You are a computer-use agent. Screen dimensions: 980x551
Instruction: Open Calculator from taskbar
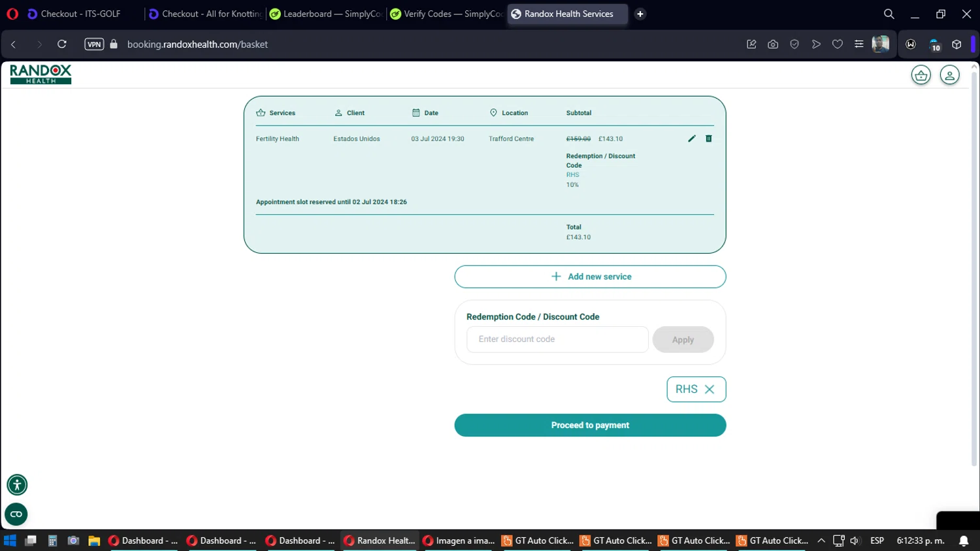[52, 541]
